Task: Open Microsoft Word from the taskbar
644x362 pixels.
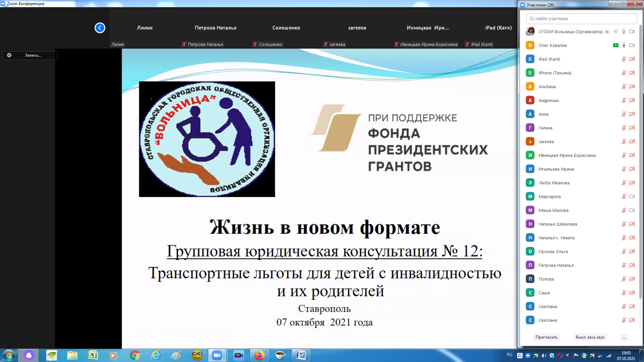Action: (x=301, y=355)
